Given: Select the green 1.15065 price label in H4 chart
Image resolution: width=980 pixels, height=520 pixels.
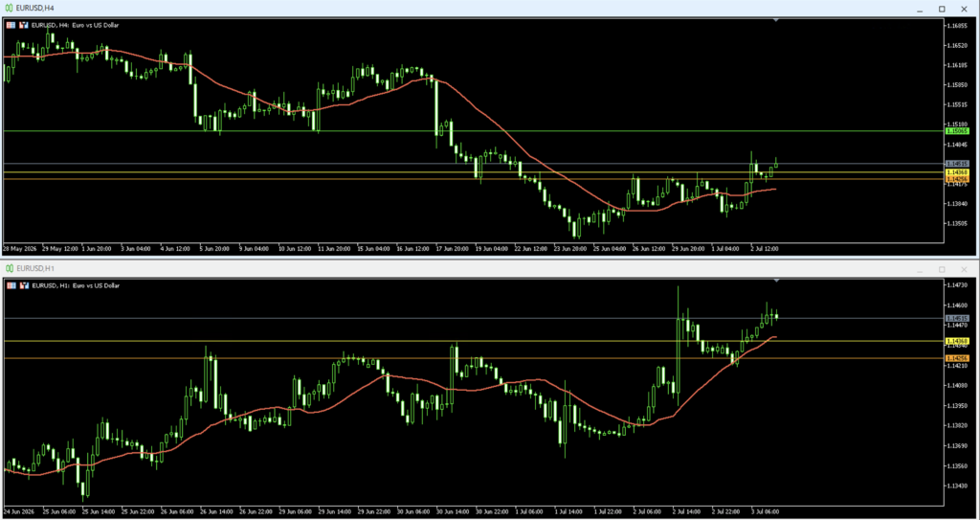Looking at the screenshot, I should (957, 131).
